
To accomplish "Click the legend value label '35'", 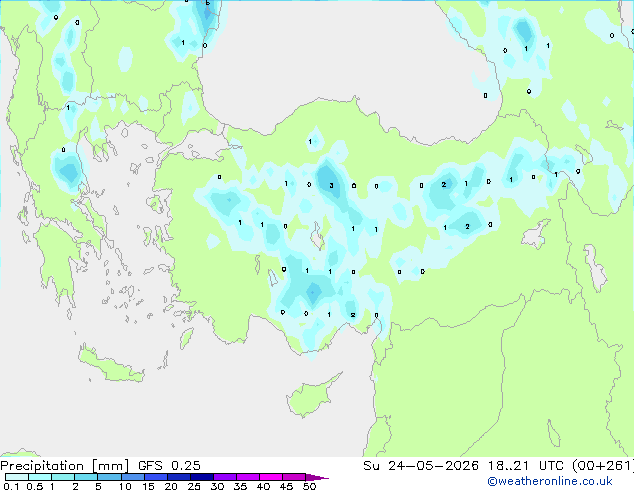I will pyautogui.click(x=240, y=486).
